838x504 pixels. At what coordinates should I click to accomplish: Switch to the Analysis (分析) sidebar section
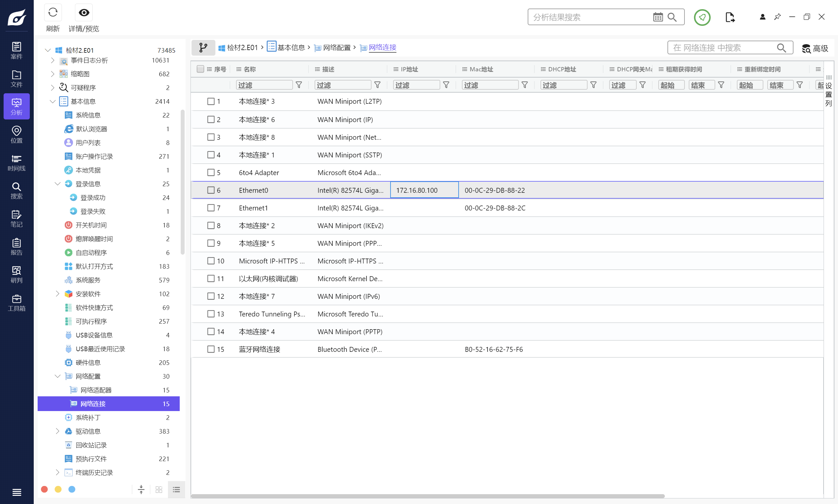(x=17, y=106)
